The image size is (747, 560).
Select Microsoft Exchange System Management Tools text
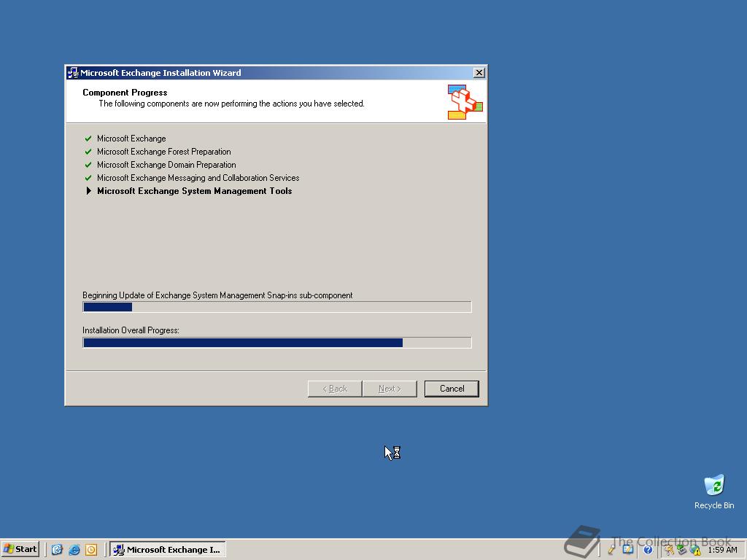pyautogui.click(x=194, y=191)
